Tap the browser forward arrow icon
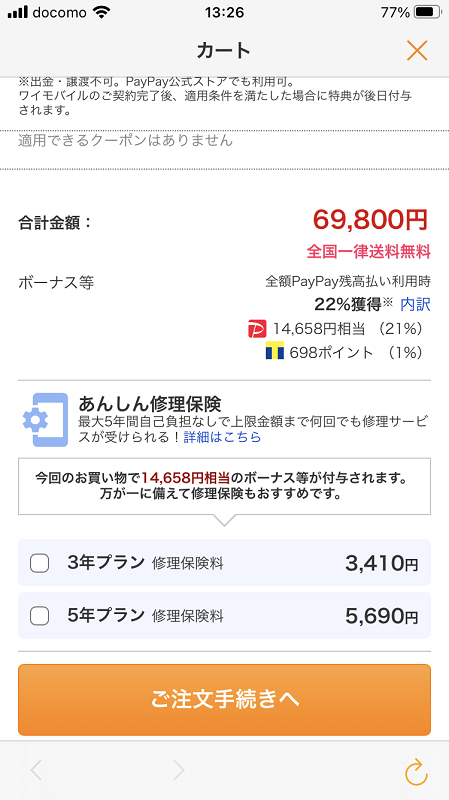 [179, 770]
